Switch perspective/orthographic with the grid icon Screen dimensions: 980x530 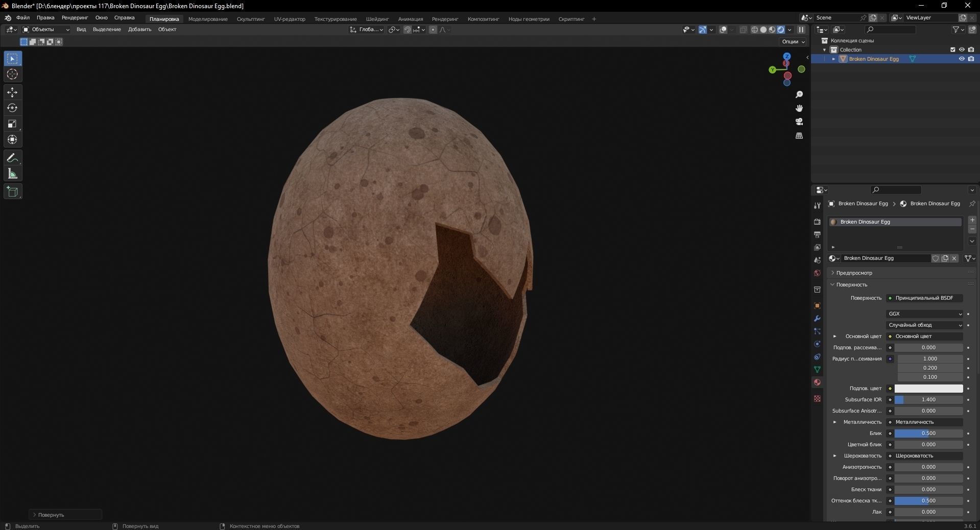799,135
